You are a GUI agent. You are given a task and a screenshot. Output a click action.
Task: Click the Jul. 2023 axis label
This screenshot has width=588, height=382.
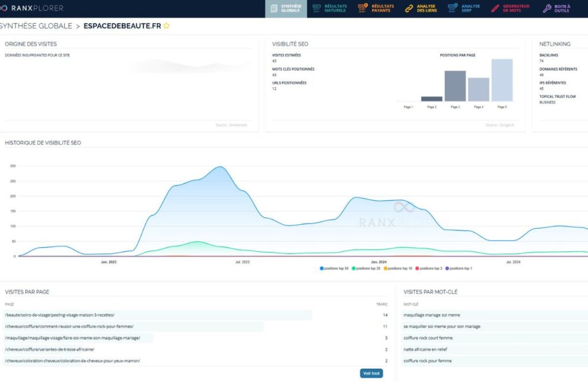tap(242, 262)
